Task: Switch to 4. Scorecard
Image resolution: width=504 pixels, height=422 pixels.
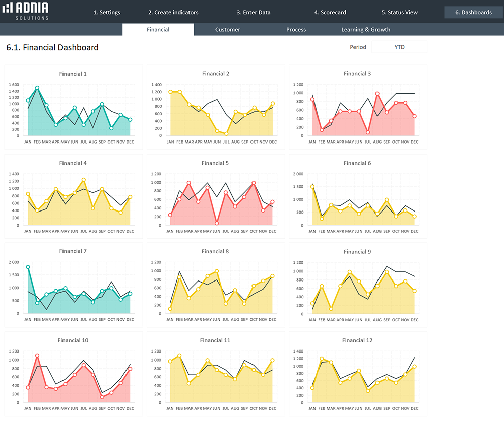Action: coord(330,12)
